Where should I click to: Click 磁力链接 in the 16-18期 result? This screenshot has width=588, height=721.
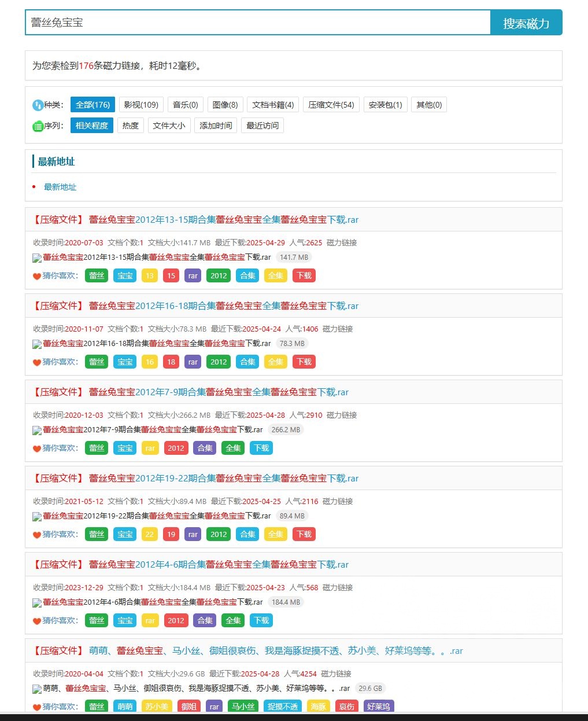338,329
